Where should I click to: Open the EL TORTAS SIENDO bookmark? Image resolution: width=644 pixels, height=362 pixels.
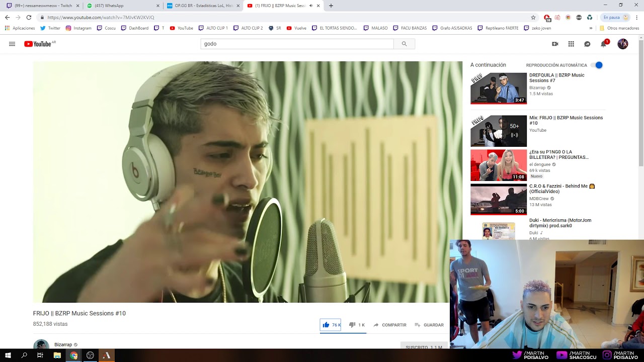[334, 28]
